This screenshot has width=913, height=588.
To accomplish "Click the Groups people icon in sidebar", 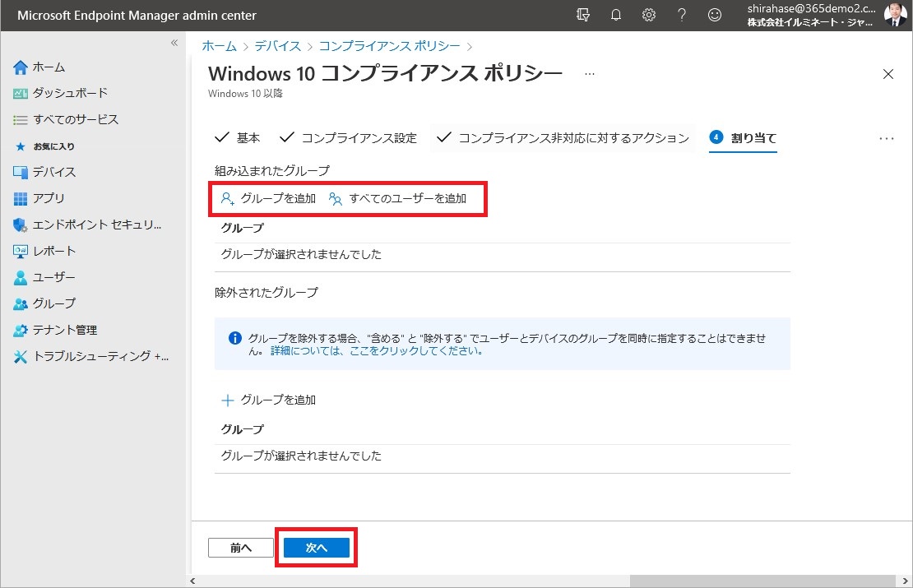I will coord(21,304).
